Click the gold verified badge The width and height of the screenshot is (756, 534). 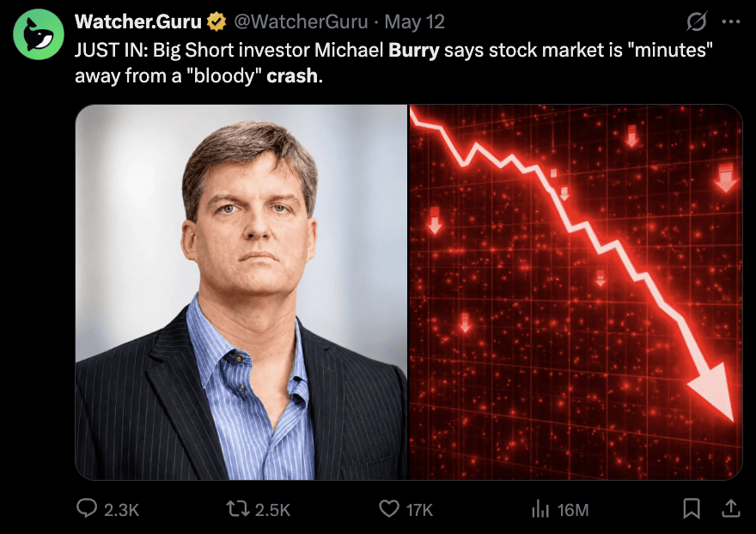(216, 21)
